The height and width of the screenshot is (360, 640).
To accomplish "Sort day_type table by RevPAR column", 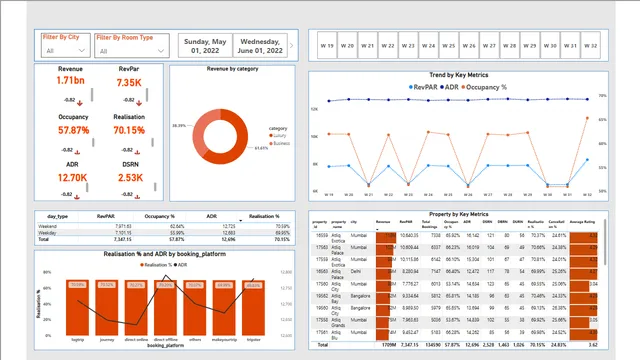I will (106, 216).
